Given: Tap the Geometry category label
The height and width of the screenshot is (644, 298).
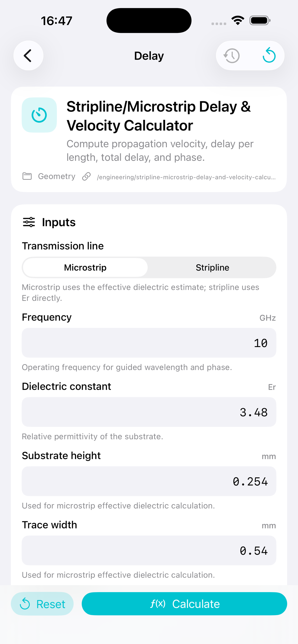Looking at the screenshot, I should pos(57,176).
